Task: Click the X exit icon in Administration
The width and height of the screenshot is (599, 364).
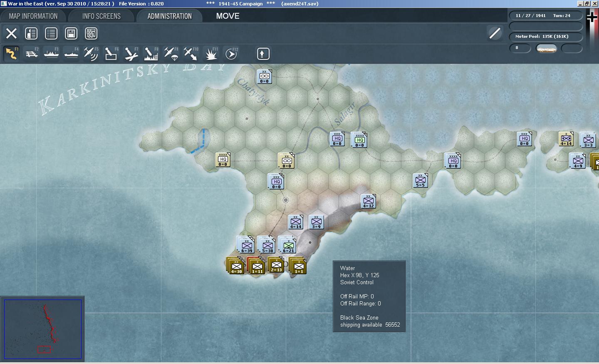Action: (x=12, y=33)
